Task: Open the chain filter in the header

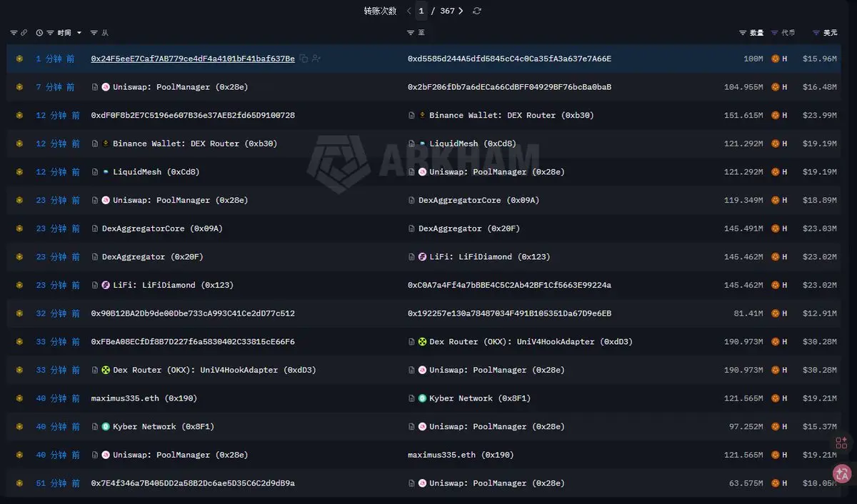Action: click(x=14, y=33)
